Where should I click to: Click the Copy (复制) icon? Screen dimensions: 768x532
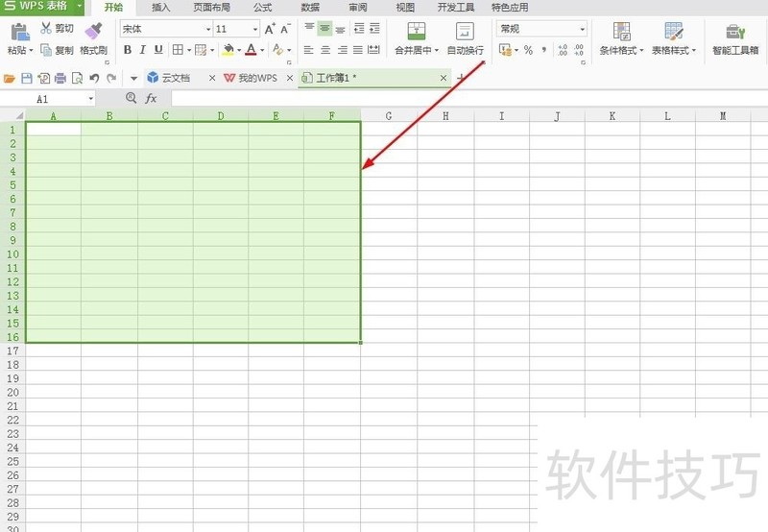(45, 50)
